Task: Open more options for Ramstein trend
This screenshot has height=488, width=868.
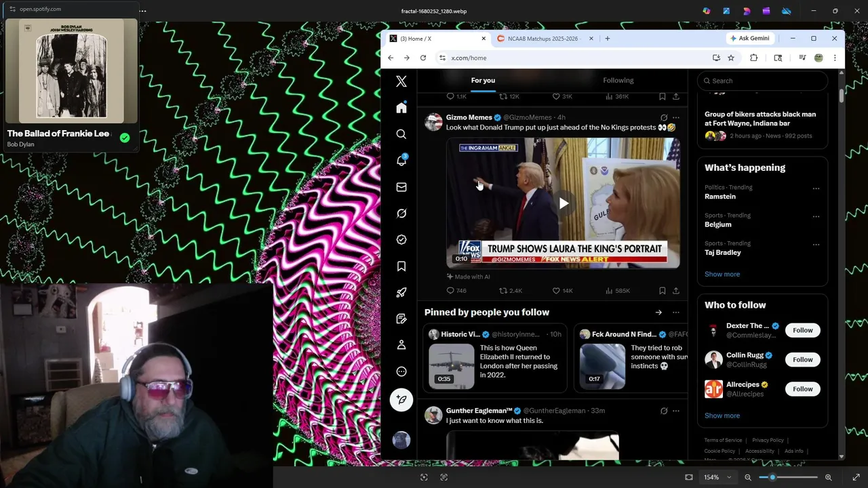Action: coord(816,188)
